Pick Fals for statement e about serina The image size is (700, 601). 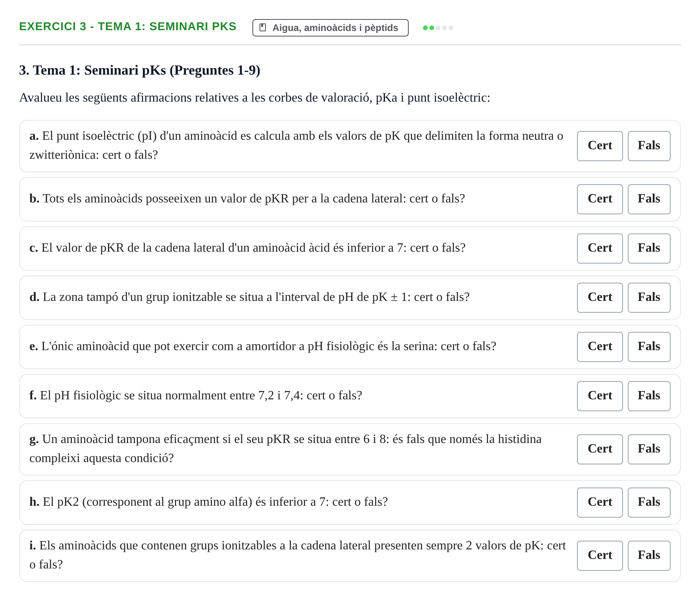(x=649, y=347)
